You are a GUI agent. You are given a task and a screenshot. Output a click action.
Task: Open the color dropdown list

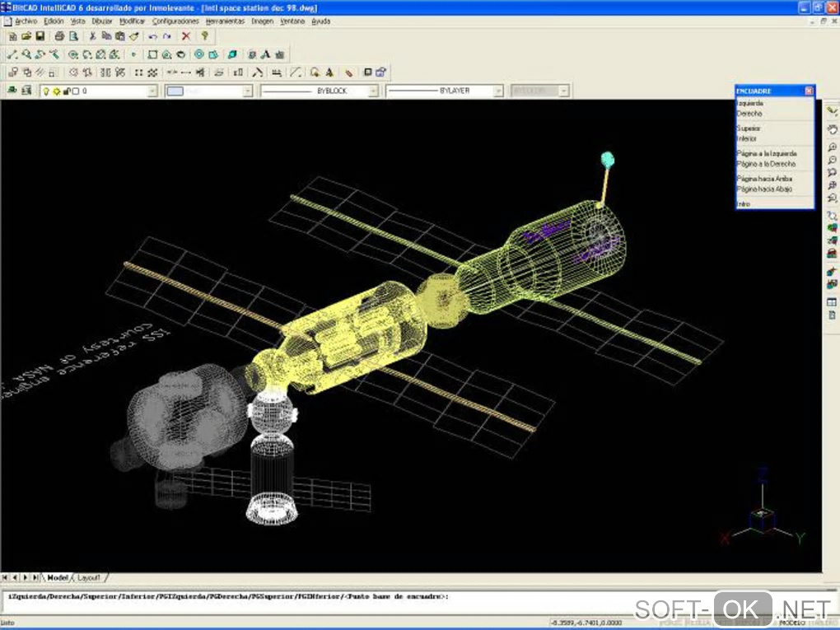pos(247,91)
